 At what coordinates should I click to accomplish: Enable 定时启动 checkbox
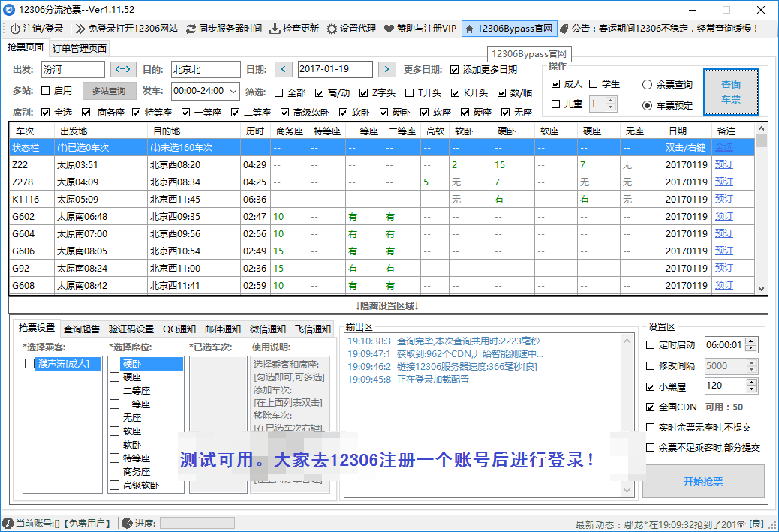(x=651, y=344)
